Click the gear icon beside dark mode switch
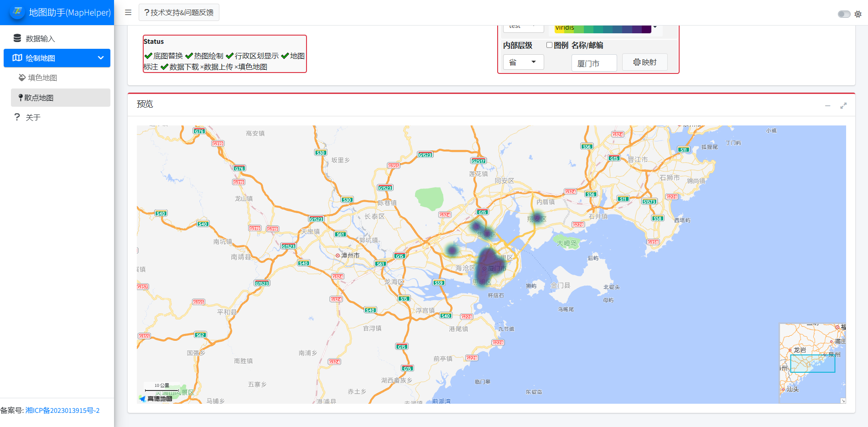The width and height of the screenshot is (868, 427). coord(858,14)
